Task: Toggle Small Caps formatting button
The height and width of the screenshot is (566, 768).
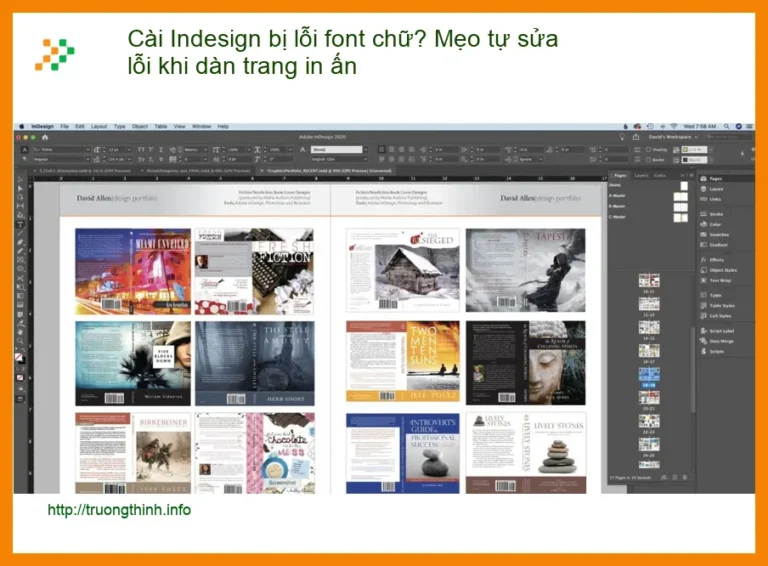Action: coord(141,160)
